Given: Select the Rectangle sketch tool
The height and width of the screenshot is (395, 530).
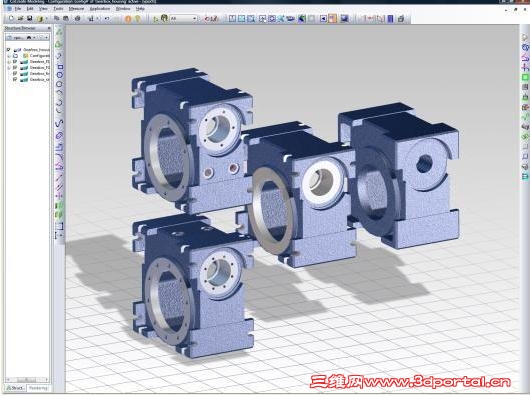Looking at the screenshot, I should [x=60, y=67].
